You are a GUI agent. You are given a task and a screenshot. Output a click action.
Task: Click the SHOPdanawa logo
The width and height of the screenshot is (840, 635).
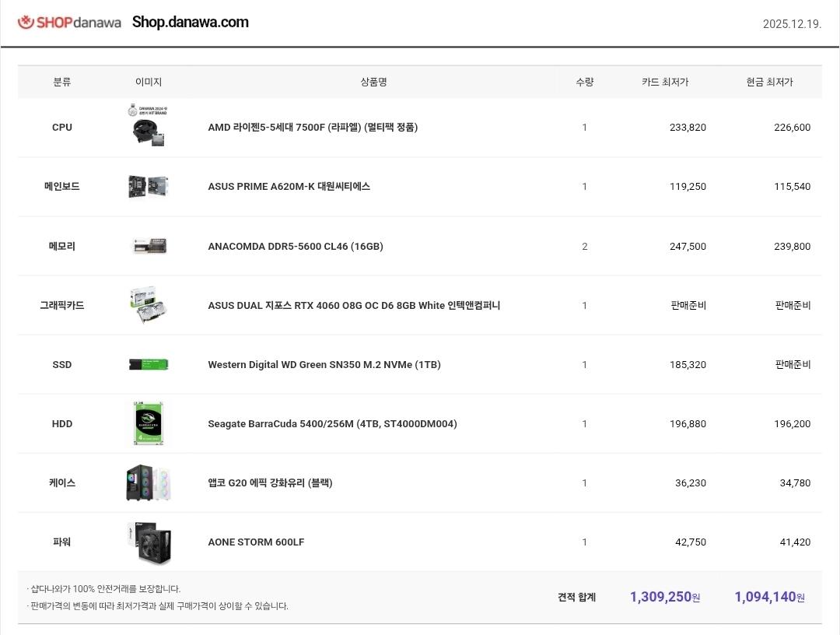[69, 23]
